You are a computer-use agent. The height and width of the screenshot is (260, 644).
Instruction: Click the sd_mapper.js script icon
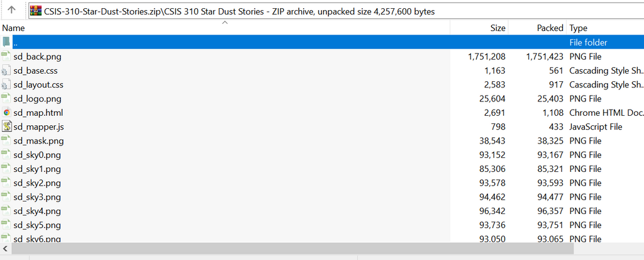point(6,127)
